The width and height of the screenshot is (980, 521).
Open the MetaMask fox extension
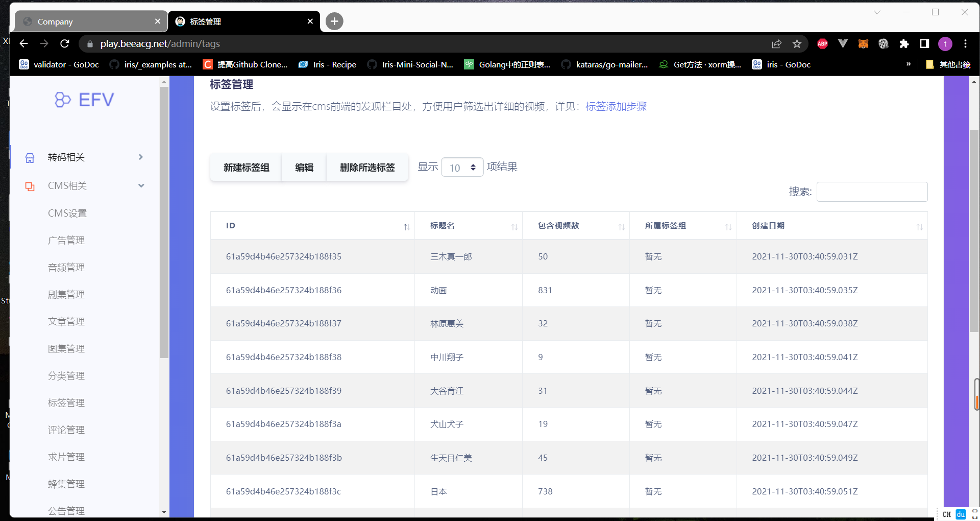863,44
